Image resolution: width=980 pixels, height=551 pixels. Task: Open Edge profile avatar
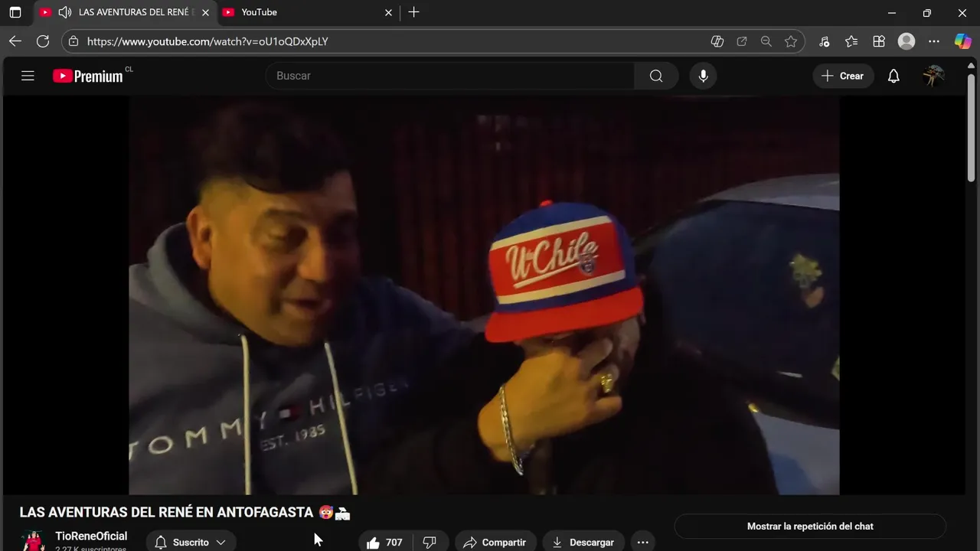906,41
